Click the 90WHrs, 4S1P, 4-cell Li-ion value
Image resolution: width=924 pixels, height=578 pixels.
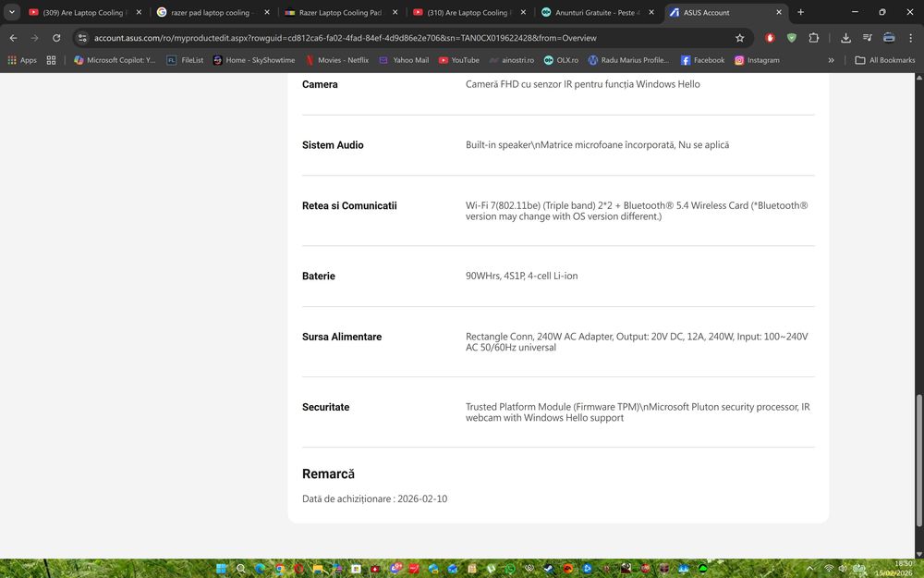click(521, 276)
